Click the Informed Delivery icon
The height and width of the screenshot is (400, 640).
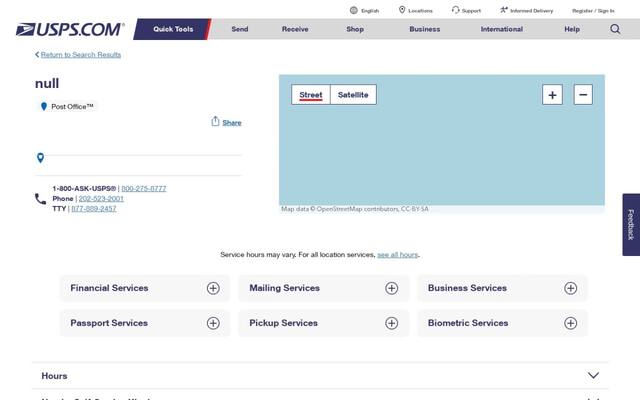504,10
